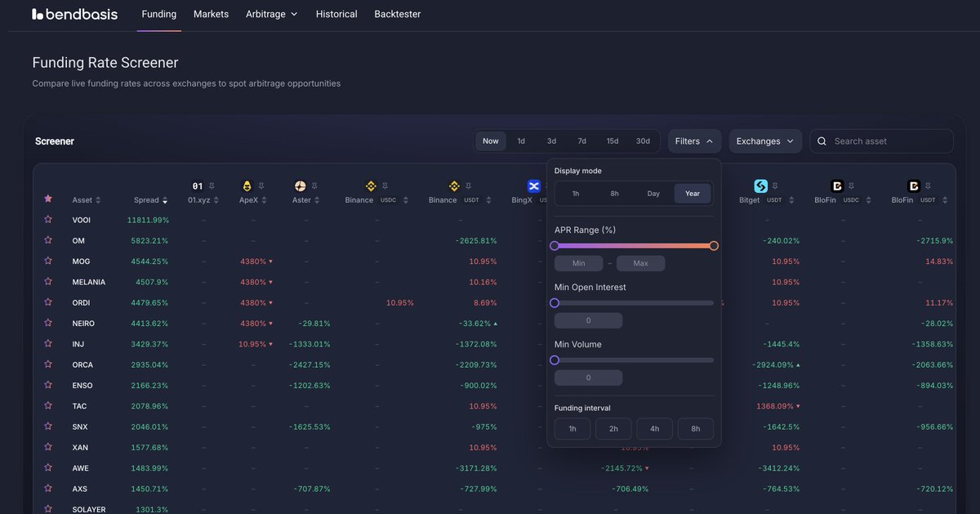Click the APR Range Min input

point(579,263)
